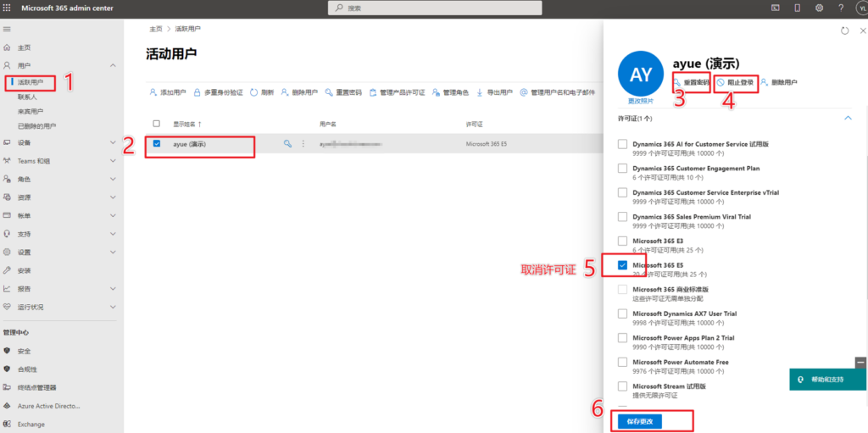Open the help question mark icon

(841, 8)
